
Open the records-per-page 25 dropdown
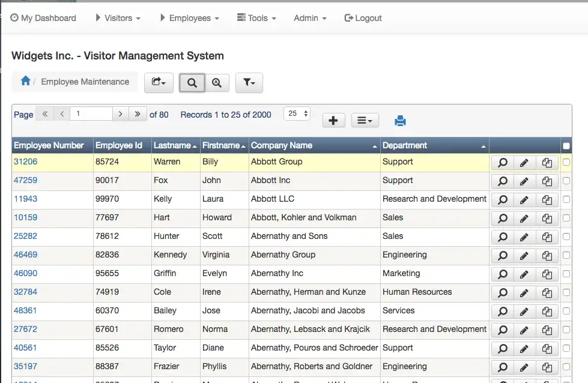[x=297, y=113]
